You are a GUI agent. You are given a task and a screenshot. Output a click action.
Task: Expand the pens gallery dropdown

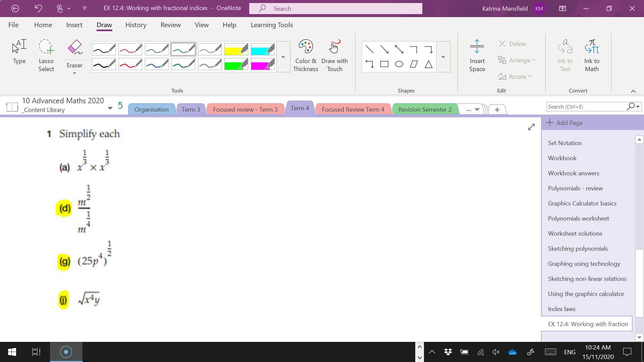point(283,57)
